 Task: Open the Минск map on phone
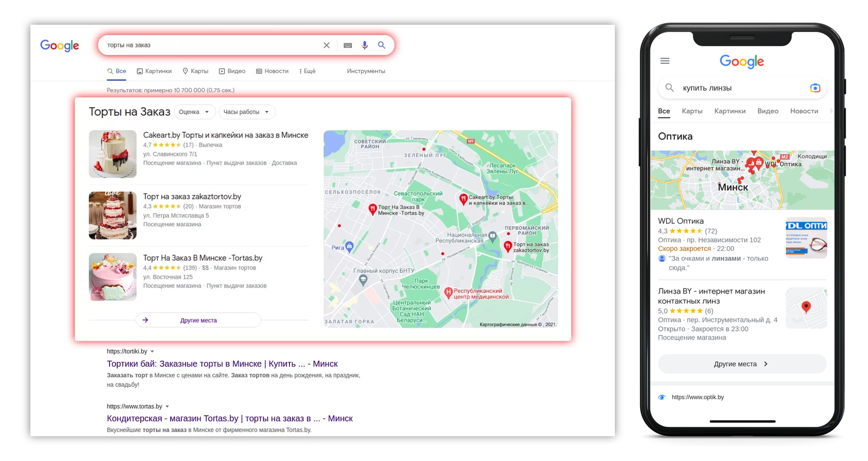742,180
